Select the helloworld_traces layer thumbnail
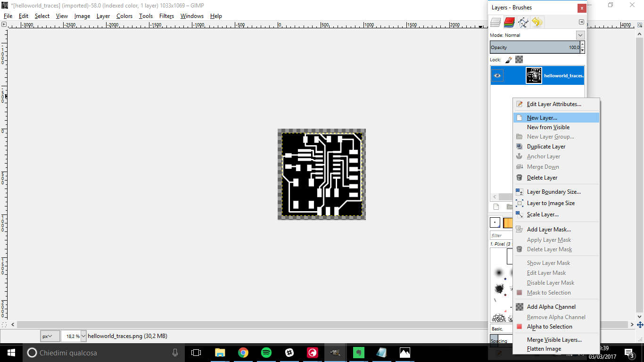This screenshot has height=362, width=644. (x=534, y=75)
